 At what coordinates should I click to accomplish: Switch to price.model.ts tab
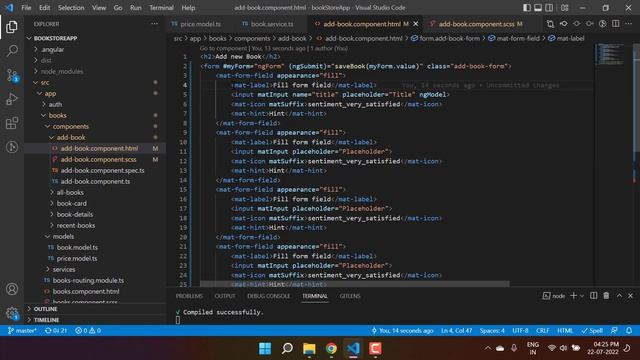click(x=196, y=24)
